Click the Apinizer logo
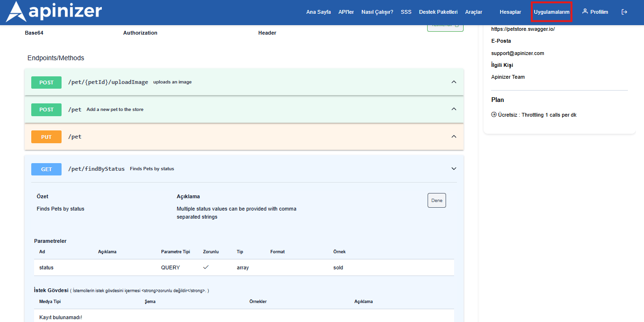This screenshot has width=644, height=322. coord(54,12)
